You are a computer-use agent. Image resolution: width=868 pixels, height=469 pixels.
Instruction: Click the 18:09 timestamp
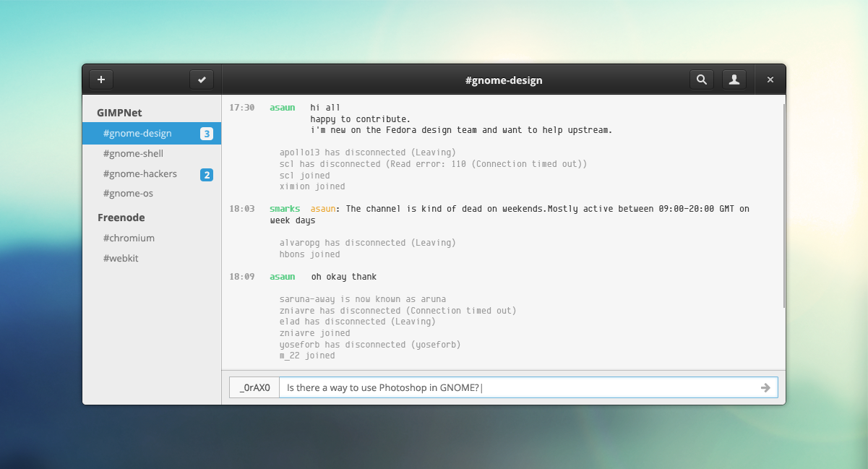[242, 277]
